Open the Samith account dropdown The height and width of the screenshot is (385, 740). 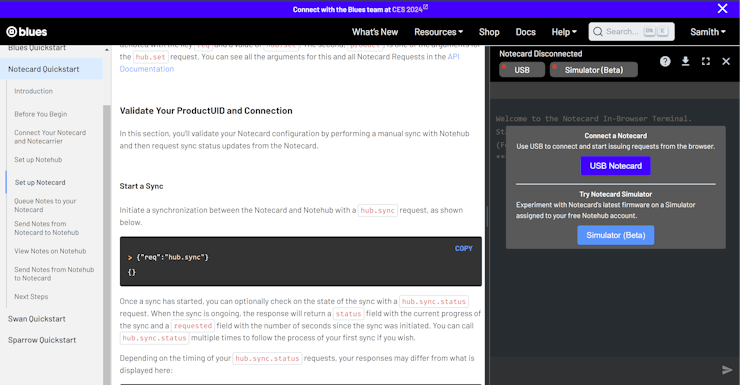707,32
